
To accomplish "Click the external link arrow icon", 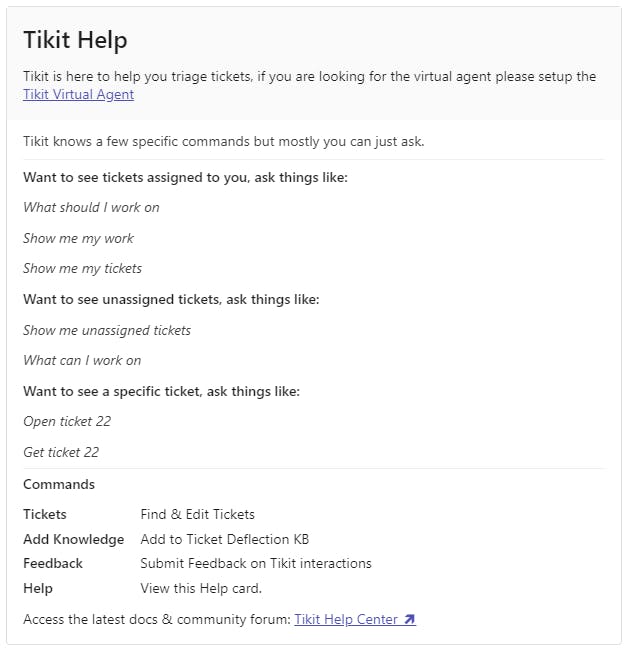I will coord(410,620).
